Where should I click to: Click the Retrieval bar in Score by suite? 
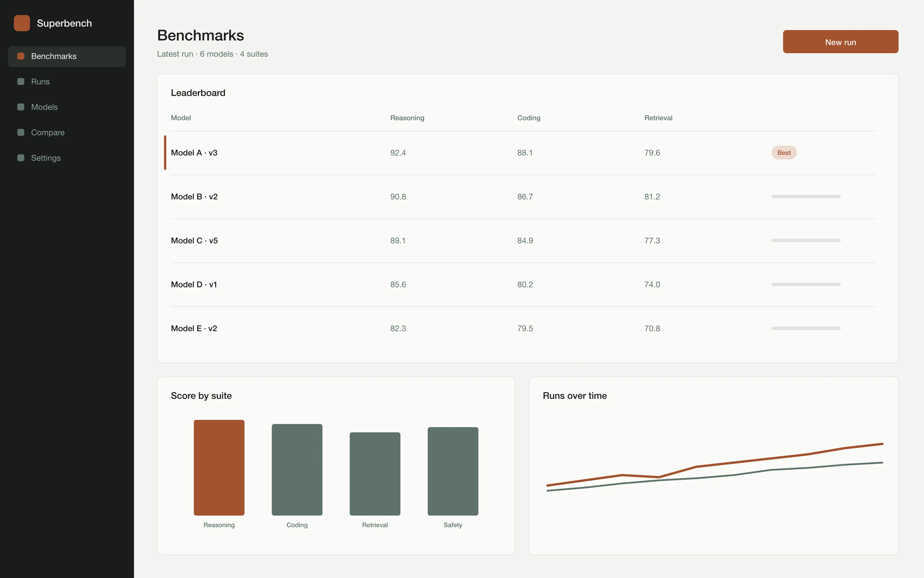click(375, 474)
